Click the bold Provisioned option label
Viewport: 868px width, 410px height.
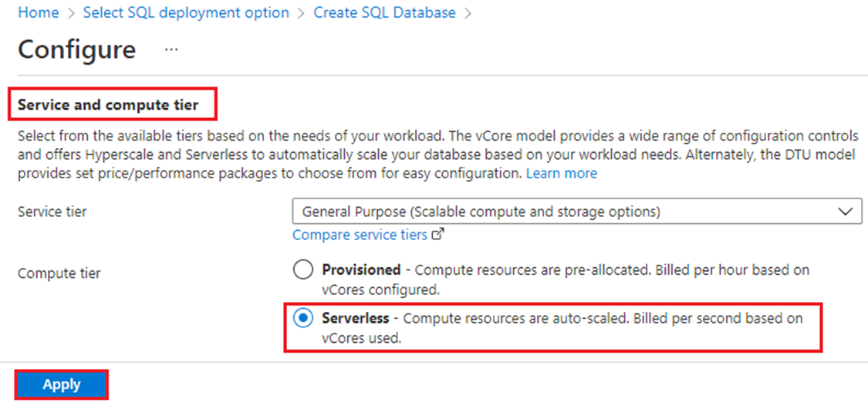click(361, 270)
